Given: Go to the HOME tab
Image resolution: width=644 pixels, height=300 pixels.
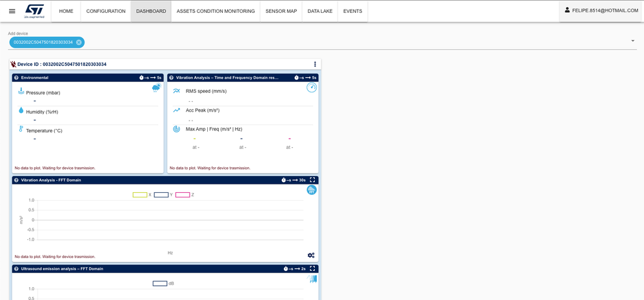Looking at the screenshot, I should [66, 11].
